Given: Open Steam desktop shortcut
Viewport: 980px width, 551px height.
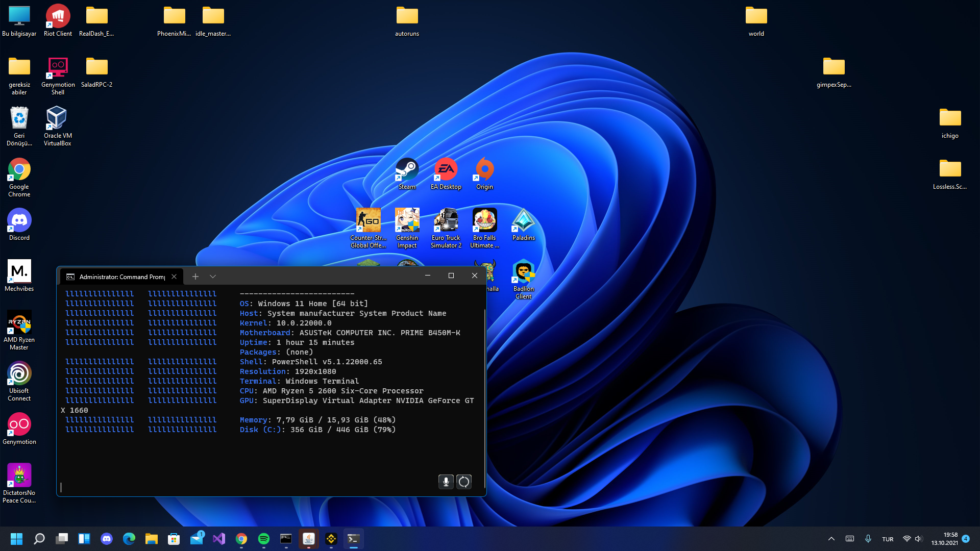Looking at the screenshot, I should pos(407,173).
